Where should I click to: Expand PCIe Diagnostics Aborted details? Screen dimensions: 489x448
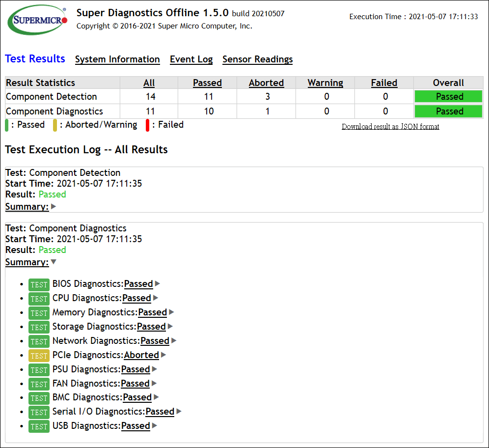coord(163,355)
